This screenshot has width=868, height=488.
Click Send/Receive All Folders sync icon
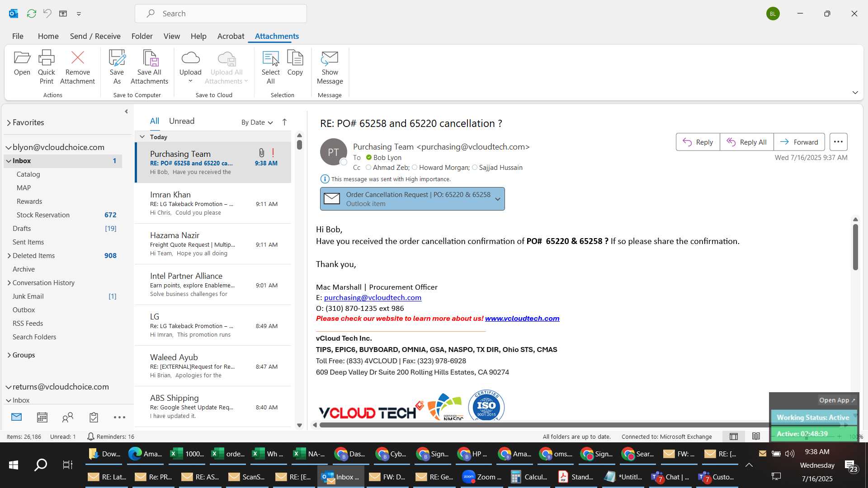31,14
